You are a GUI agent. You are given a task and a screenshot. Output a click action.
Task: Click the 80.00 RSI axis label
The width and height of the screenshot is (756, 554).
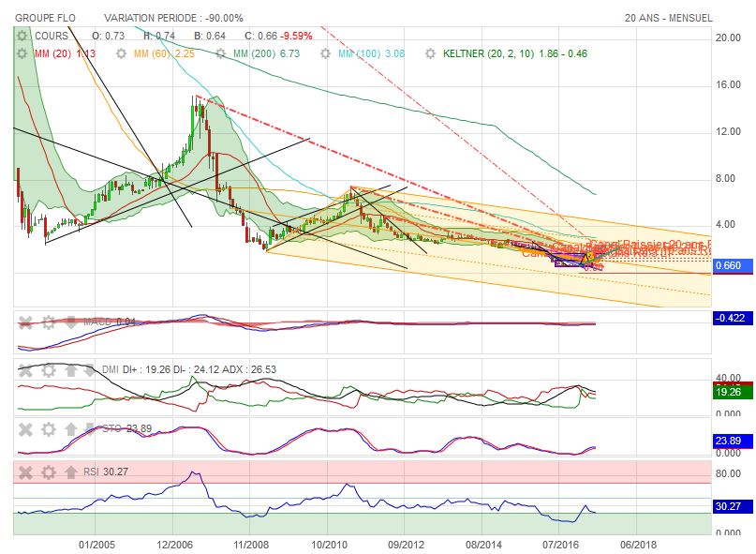728,473
